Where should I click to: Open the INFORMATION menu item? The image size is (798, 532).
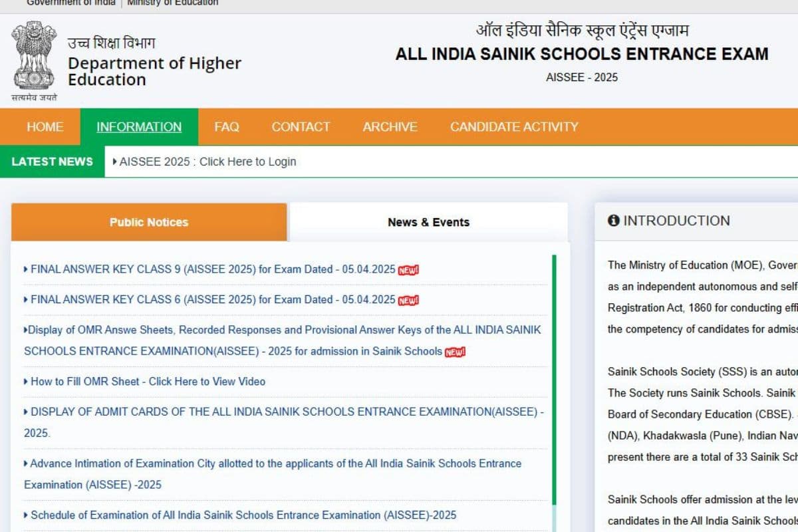point(140,127)
